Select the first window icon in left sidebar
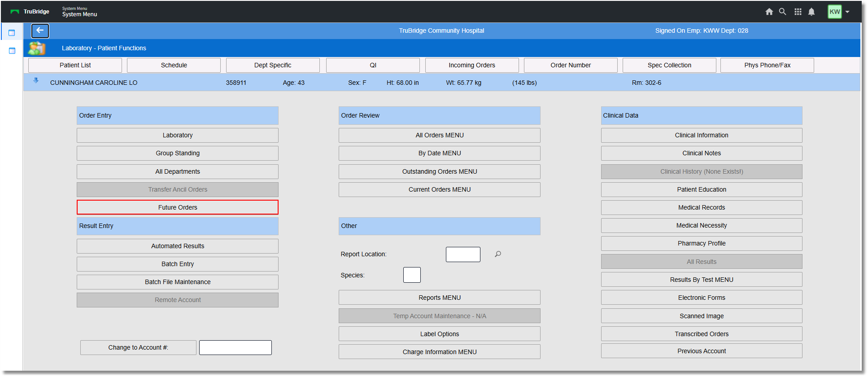The width and height of the screenshot is (868, 377). [x=12, y=33]
